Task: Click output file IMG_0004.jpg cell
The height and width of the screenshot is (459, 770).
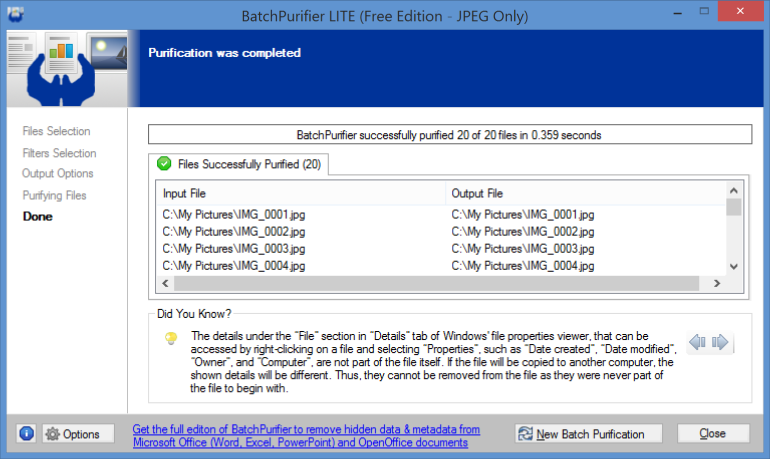Action: [522, 266]
